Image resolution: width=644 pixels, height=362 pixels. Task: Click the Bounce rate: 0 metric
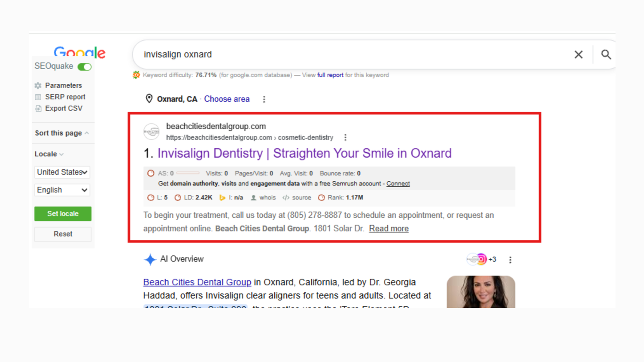tap(340, 173)
